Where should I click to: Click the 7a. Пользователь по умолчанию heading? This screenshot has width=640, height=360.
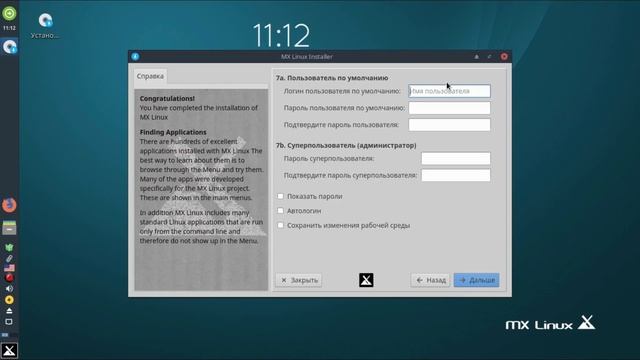pyautogui.click(x=332, y=78)
